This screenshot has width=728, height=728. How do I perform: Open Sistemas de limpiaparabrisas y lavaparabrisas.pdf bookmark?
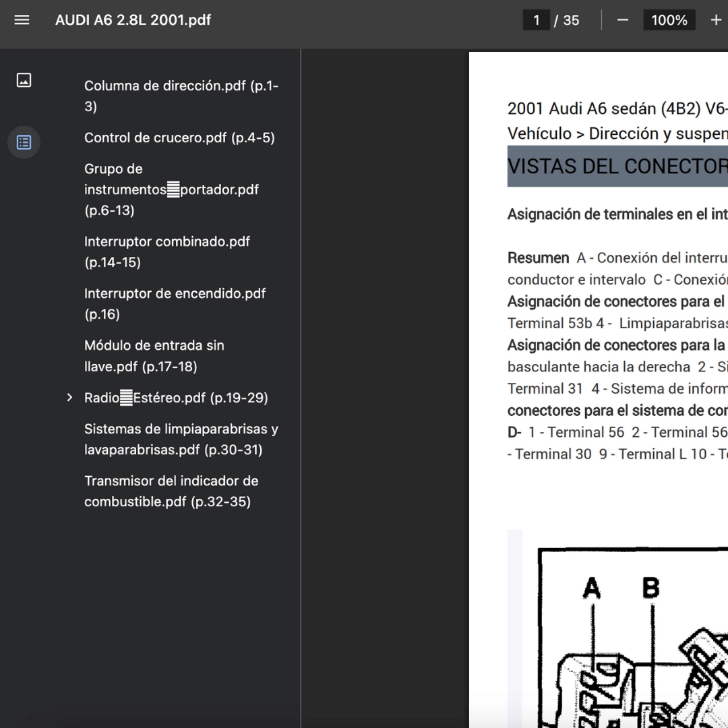click(181, 439)
